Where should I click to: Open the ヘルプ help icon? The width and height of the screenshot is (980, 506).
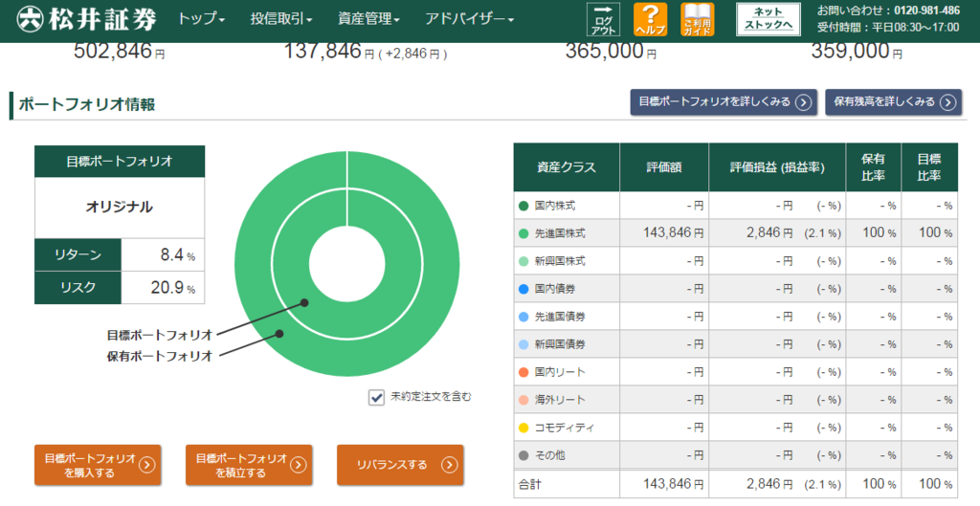650,19
